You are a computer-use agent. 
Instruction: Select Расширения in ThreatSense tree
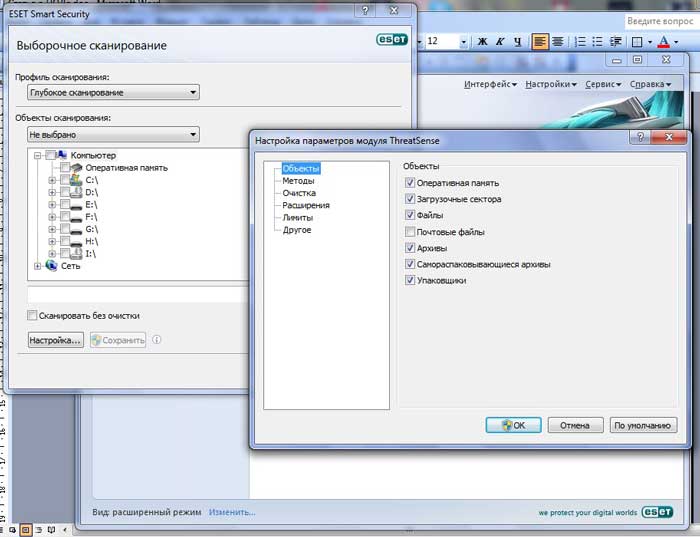click(x=306, y=205)
